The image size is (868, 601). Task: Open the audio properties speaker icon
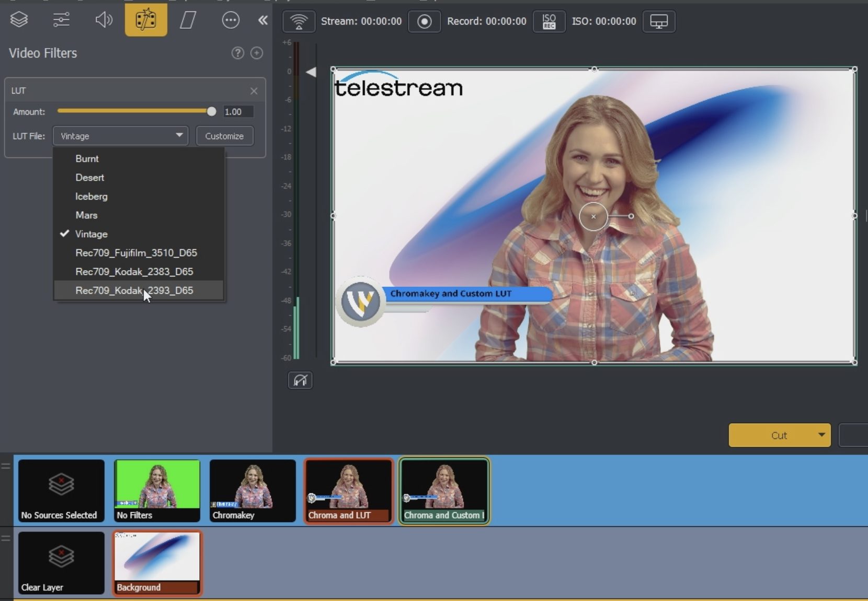[104, 20]
